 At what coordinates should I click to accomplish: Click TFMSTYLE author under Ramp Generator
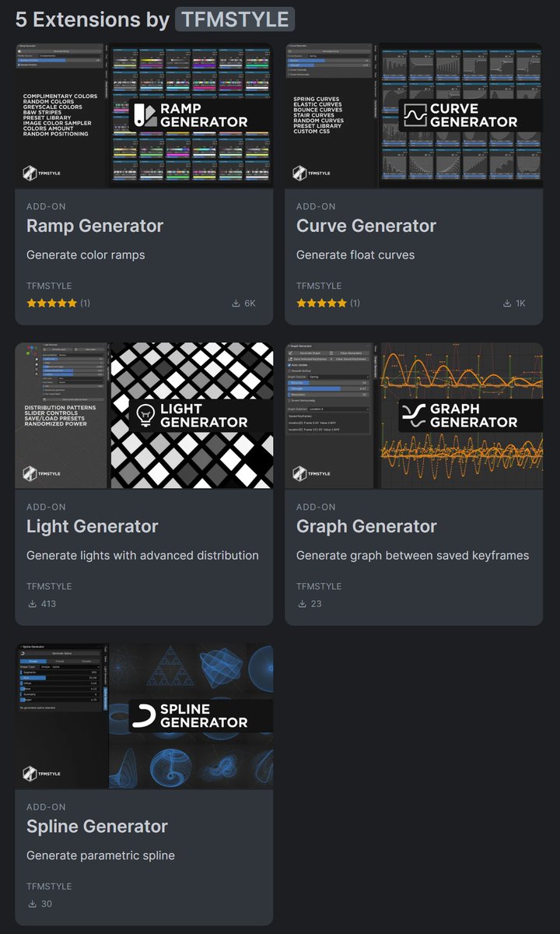(x=49, y=286)
